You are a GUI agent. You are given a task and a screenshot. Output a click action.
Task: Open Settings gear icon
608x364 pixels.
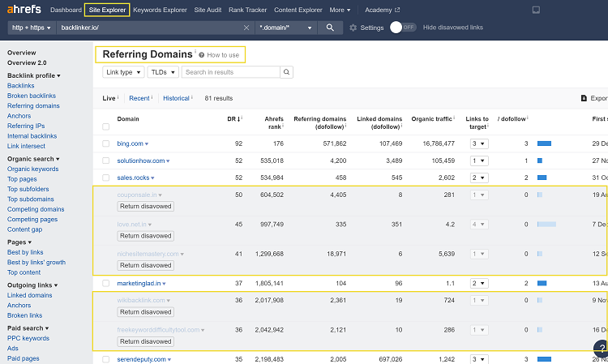coord(353,28)
